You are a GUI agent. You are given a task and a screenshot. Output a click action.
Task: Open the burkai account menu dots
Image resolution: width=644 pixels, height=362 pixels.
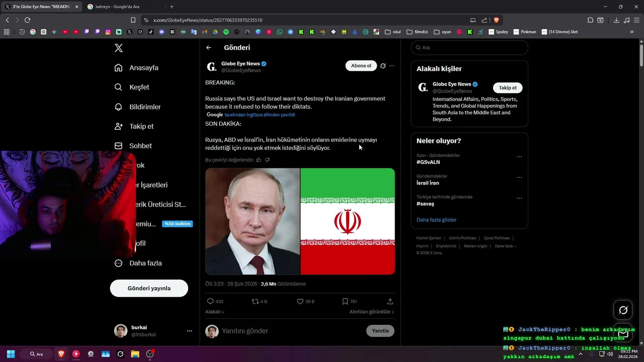coord(190,331)
